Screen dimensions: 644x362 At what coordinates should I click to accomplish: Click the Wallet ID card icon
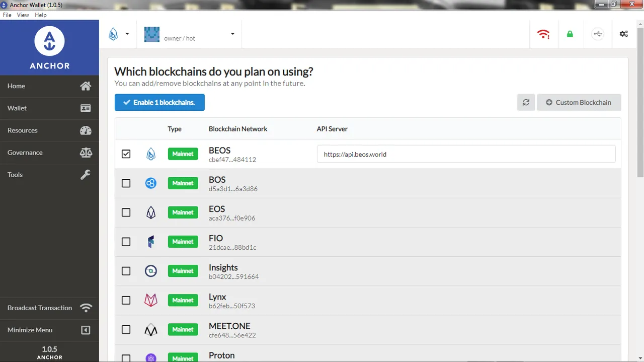point(86,108)
